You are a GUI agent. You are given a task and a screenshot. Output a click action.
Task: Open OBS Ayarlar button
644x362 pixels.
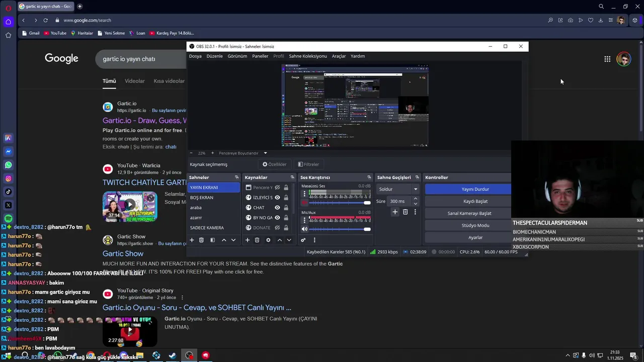point(468,237)
